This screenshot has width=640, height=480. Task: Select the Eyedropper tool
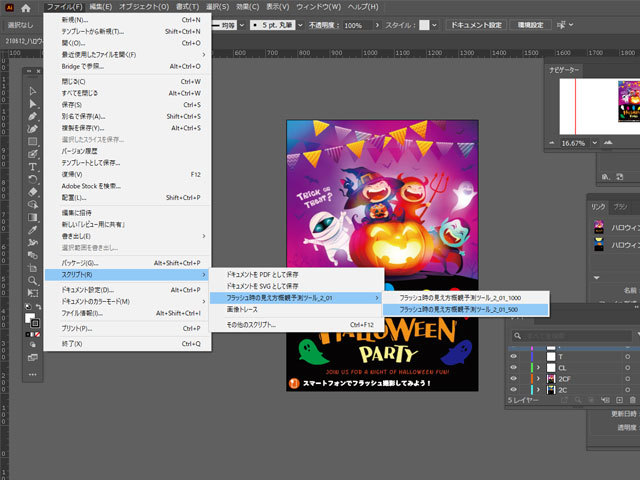33,230
